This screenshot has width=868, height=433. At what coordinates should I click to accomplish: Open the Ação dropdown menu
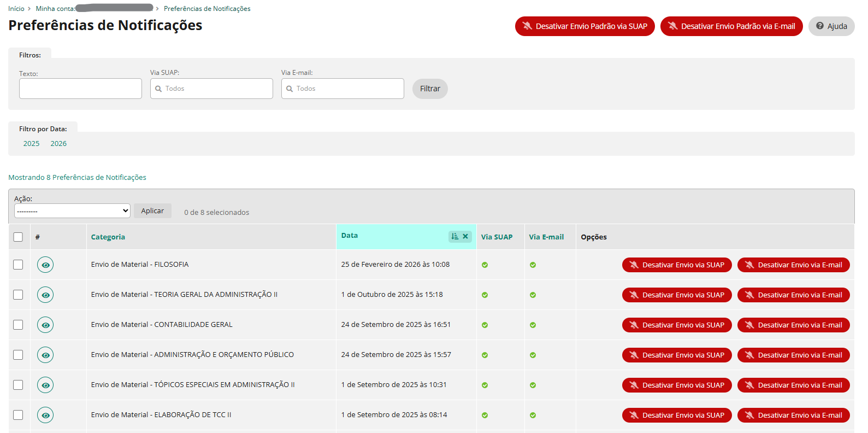coord(72,211)
